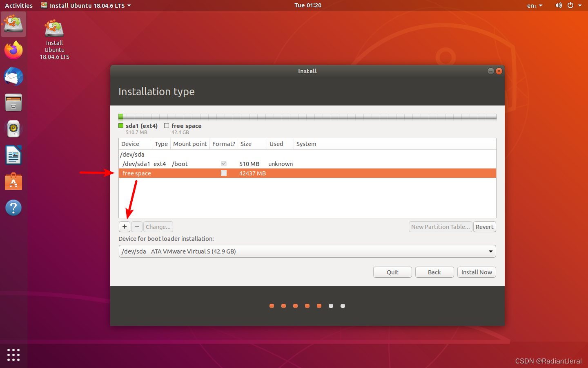Click the Mount point column header
Image resolution: width=588 pixels, height=368 pixels.
190,144
